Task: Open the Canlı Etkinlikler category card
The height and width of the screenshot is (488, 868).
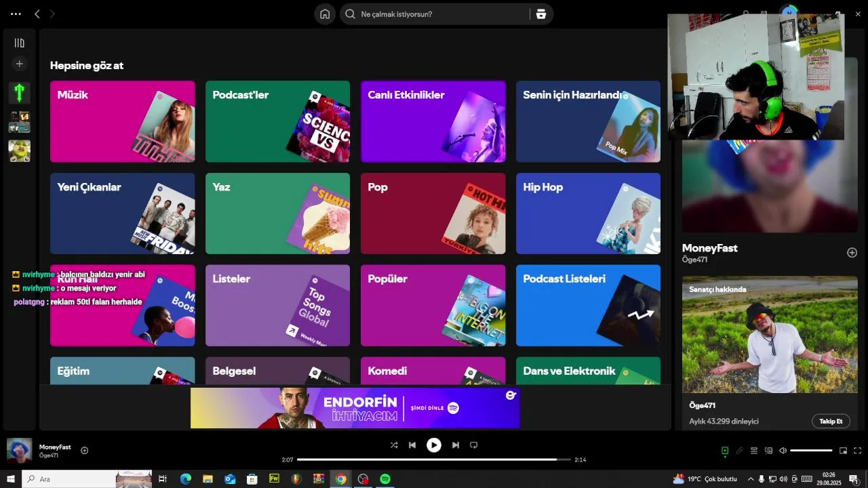Action: coord(433,121)
